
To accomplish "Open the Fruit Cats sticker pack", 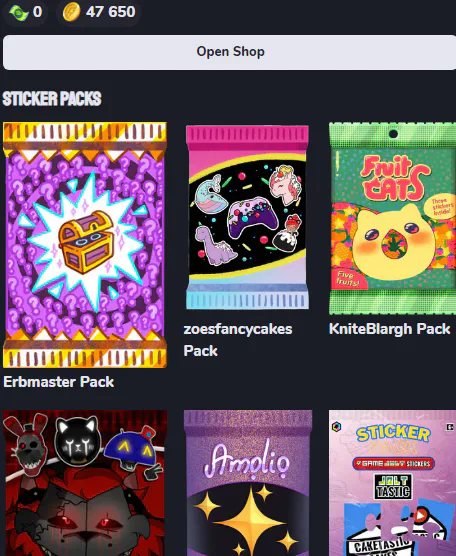I will point(393,218).
